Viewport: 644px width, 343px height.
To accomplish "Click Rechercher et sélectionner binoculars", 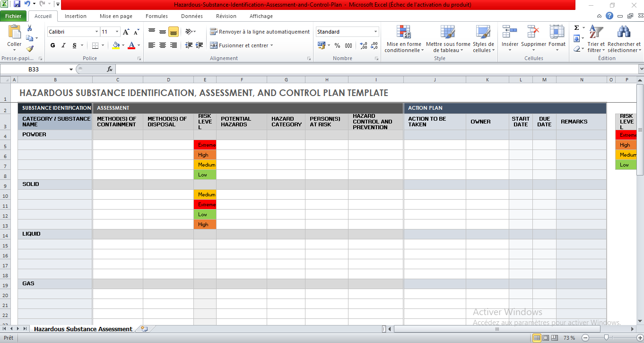I will tap(624, 39).
